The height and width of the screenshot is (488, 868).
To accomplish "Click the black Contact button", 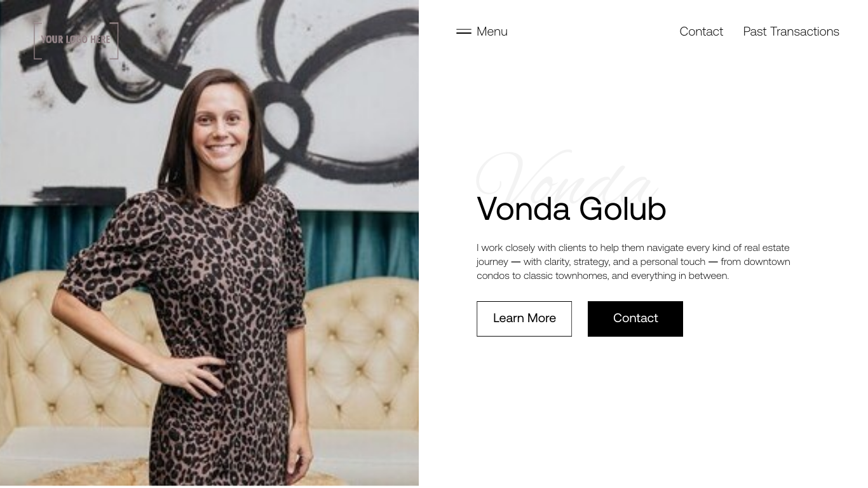I will tap(635, 319).
